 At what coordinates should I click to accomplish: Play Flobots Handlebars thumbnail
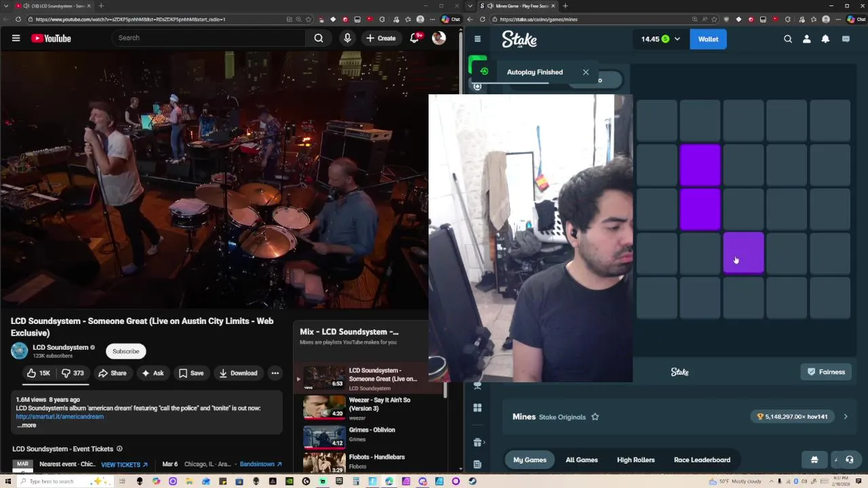[324, 464]
